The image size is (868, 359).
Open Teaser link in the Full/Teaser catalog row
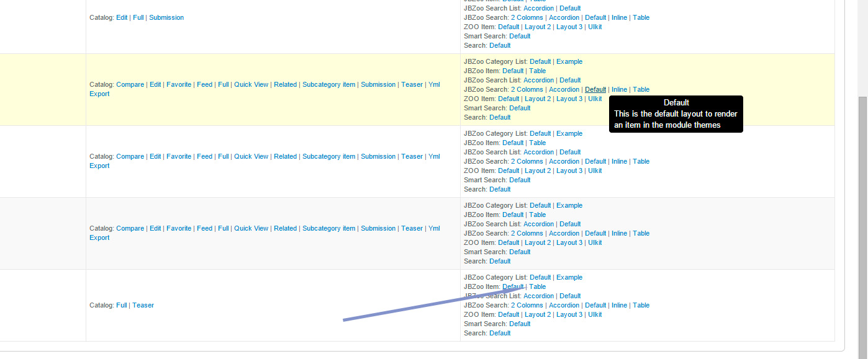click(143, 305)
